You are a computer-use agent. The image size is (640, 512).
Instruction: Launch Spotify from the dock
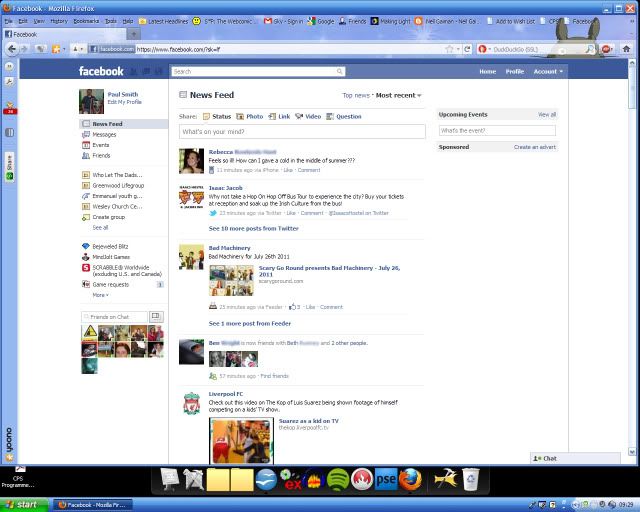(338, 479)
